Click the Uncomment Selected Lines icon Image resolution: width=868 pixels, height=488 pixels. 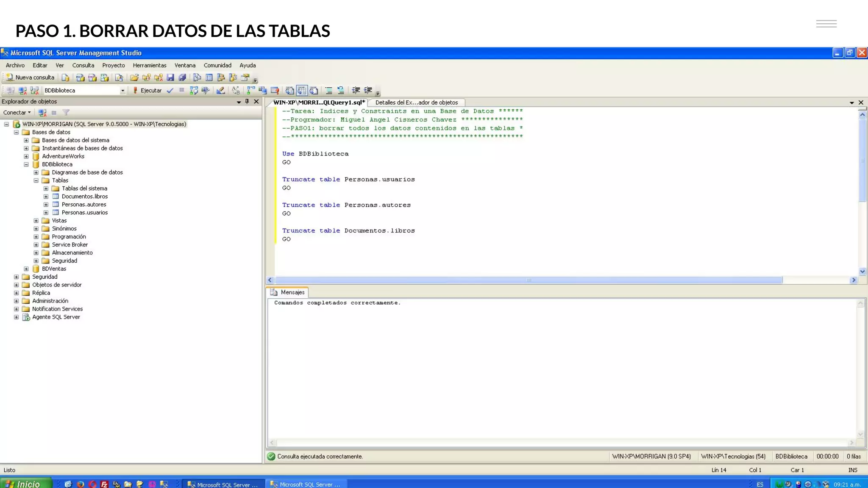coord(341,90)
